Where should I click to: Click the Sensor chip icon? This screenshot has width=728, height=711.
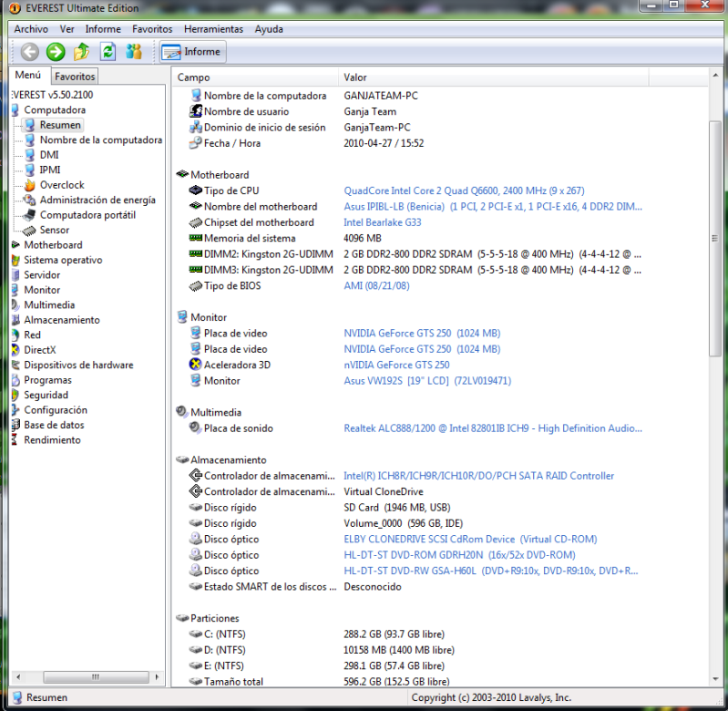[30, 230]
